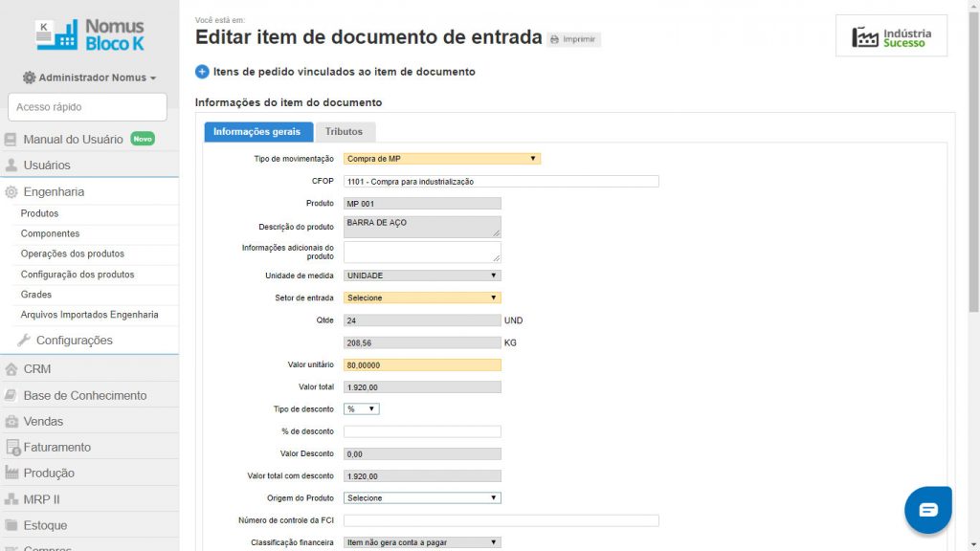Screen dimensions: 980x551
Task: Expand Setor de entrada selector
Action: coord(422,298)
